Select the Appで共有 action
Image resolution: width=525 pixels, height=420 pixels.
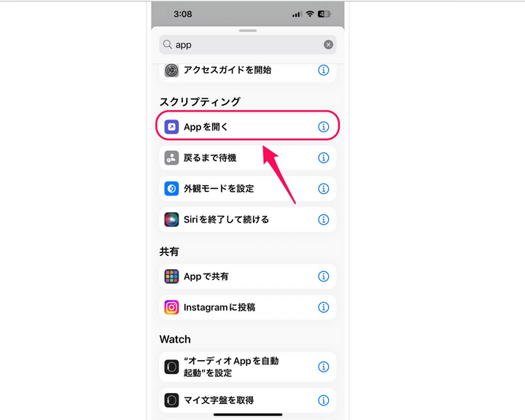click(248, 276)
